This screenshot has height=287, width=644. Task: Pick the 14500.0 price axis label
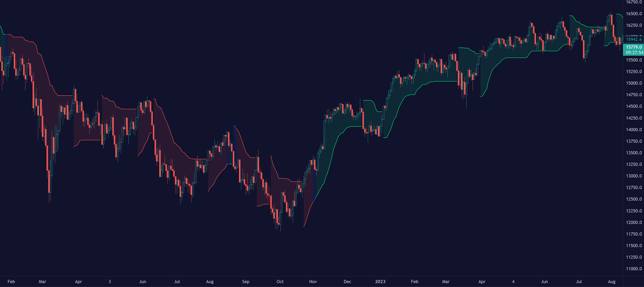[634, 107]
